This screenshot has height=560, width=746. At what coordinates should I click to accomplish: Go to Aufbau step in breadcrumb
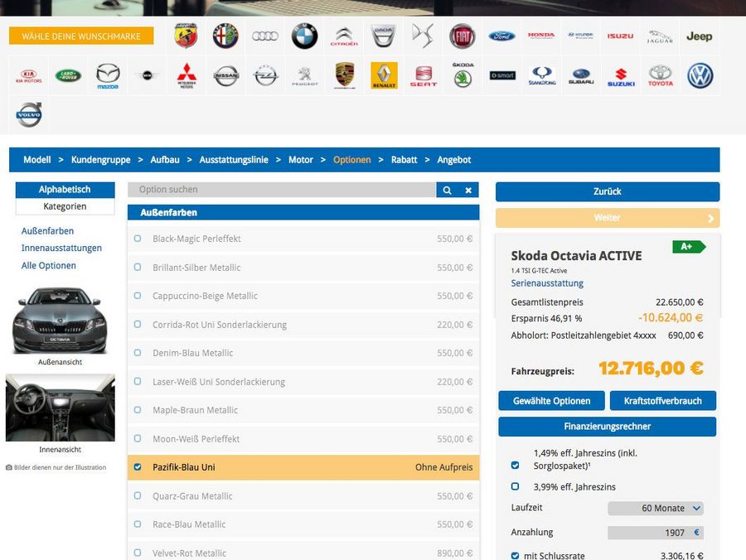165,160
